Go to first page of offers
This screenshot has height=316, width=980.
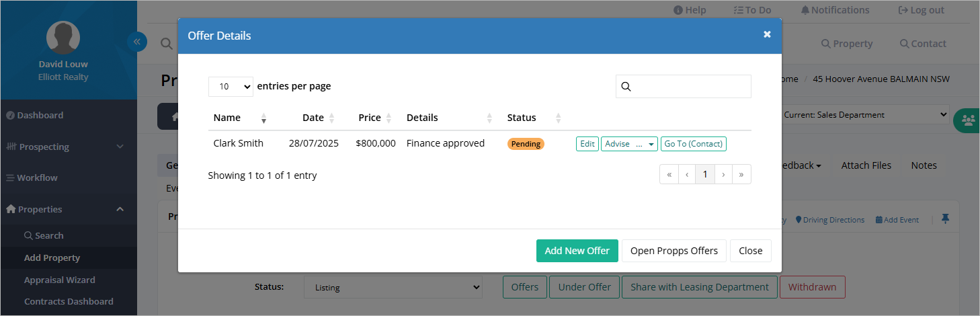[669, 174]
